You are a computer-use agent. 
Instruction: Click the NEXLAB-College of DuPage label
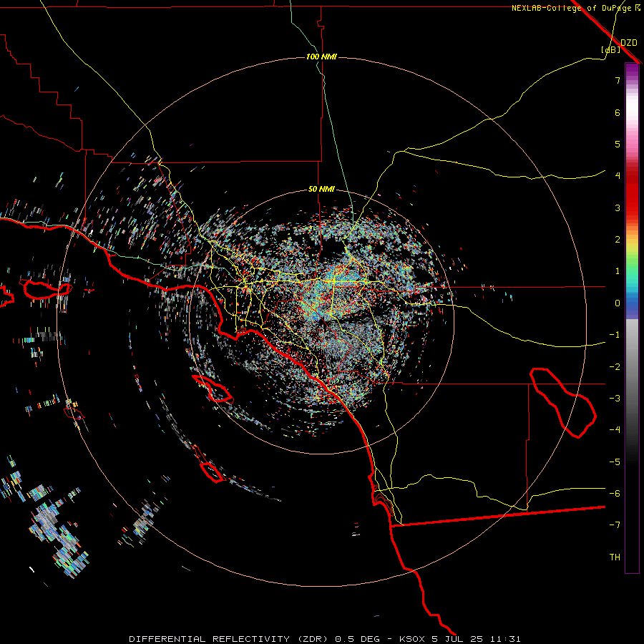(571, 8)
